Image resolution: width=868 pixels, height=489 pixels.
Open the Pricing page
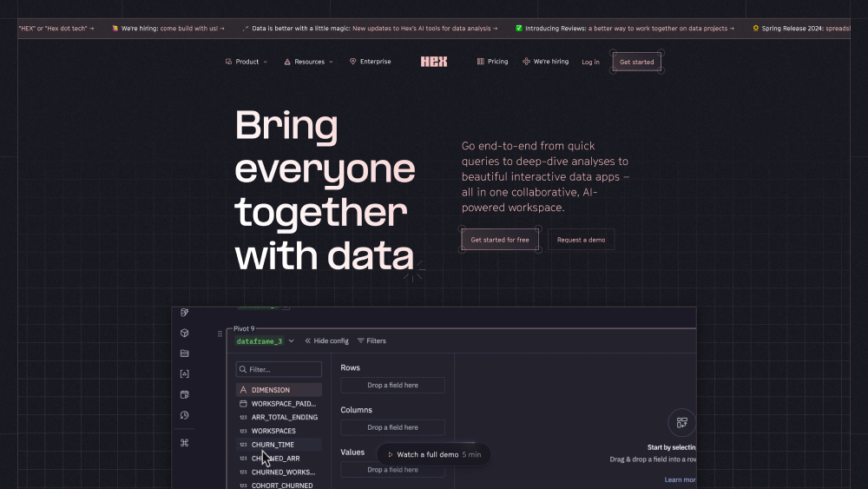492,62
